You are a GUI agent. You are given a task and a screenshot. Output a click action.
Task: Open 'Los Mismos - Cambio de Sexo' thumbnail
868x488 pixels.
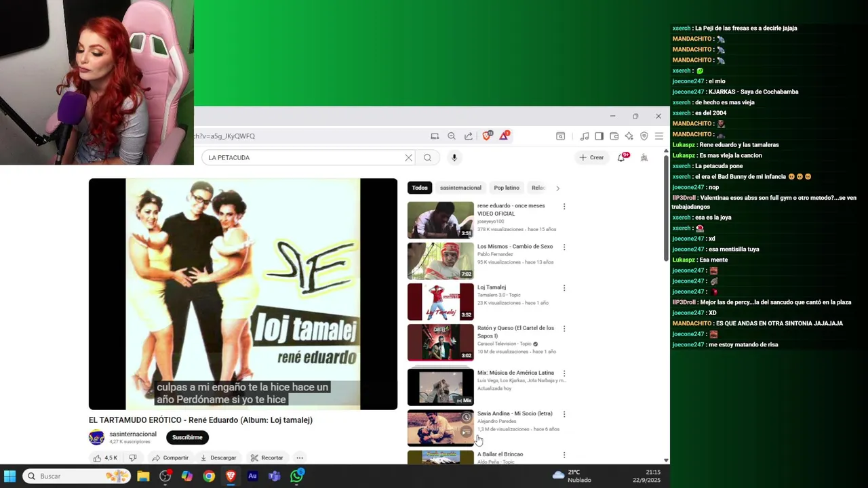point(441,261)
